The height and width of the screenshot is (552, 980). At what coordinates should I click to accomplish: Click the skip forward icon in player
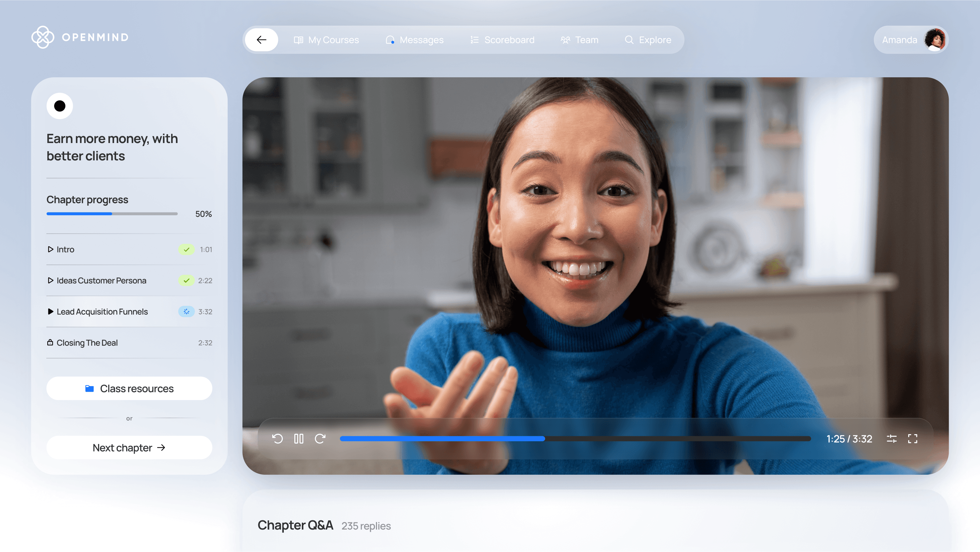pos(320,439)
